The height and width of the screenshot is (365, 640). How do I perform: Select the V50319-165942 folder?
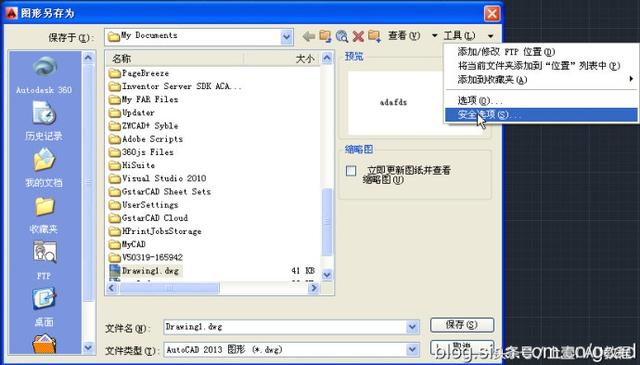coord(146,257)
